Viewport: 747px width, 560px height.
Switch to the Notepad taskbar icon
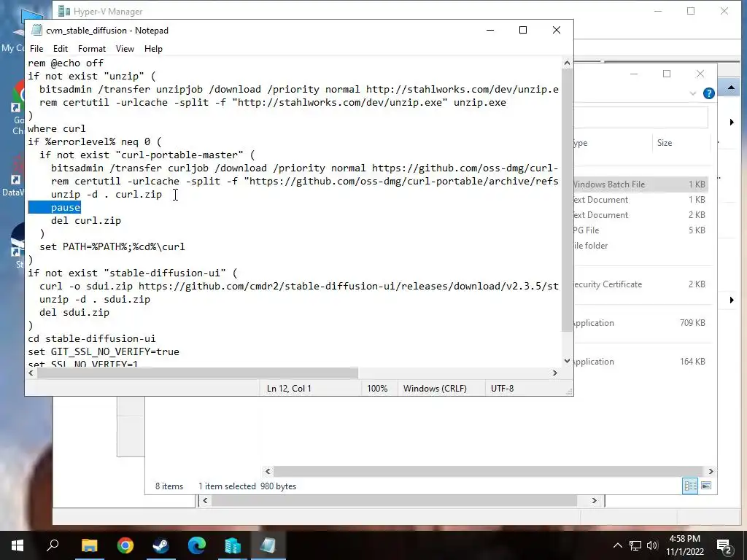tap(268, 545)
